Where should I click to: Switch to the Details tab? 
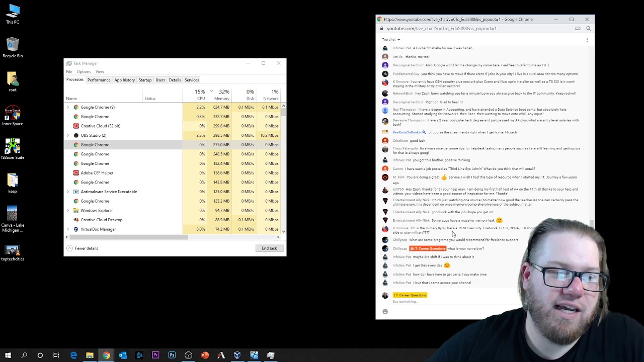tap(175, 80)
